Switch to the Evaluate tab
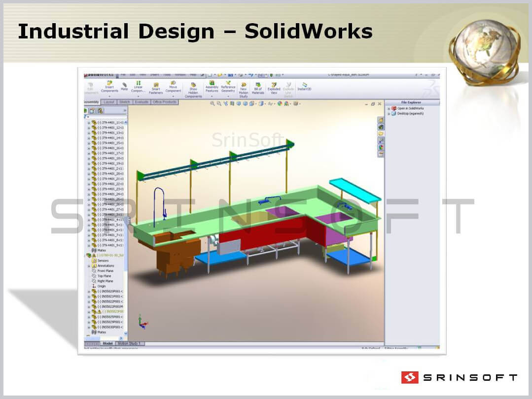The height and width of the screenshot is (399, 532). click(x=142, y=102)
